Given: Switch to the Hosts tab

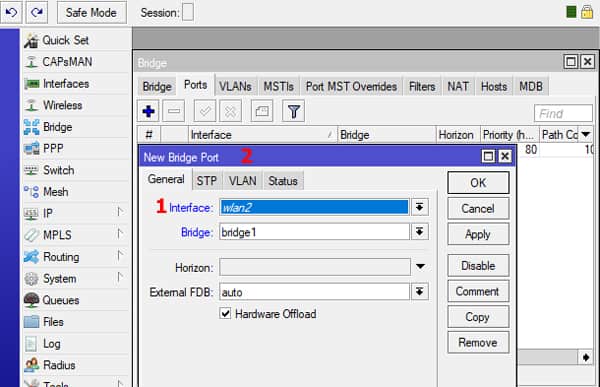Looking at the screenshot, I should pyautogui.click(x=494, y=87).
